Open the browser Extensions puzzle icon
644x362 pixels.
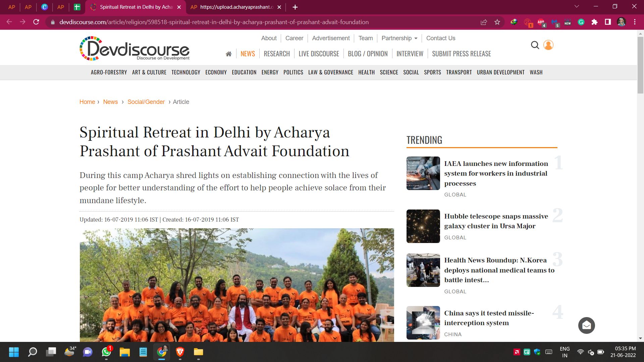594,22
